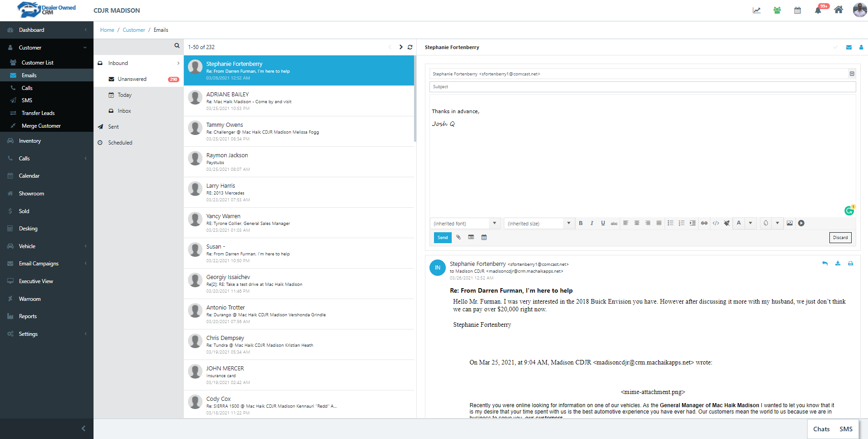This screenshot has height=439, width=868.
Task: Refresh the email list
Action: pyautogui.click(x=410, y=47)
